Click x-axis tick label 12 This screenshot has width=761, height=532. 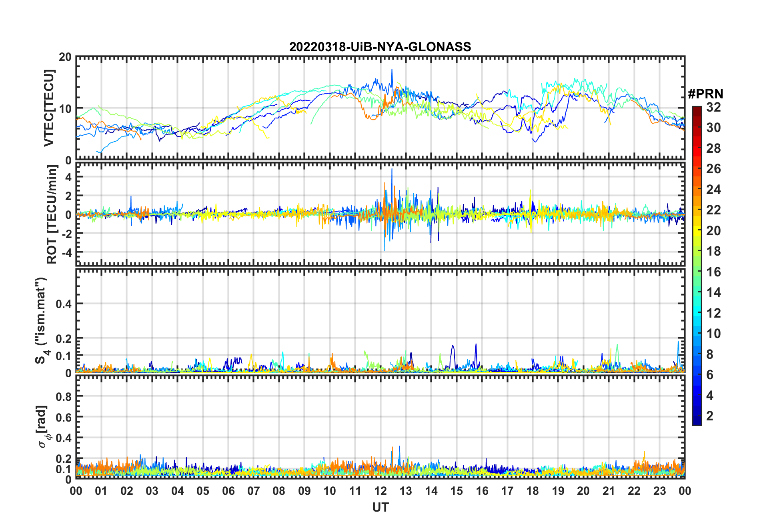point(380,491)
